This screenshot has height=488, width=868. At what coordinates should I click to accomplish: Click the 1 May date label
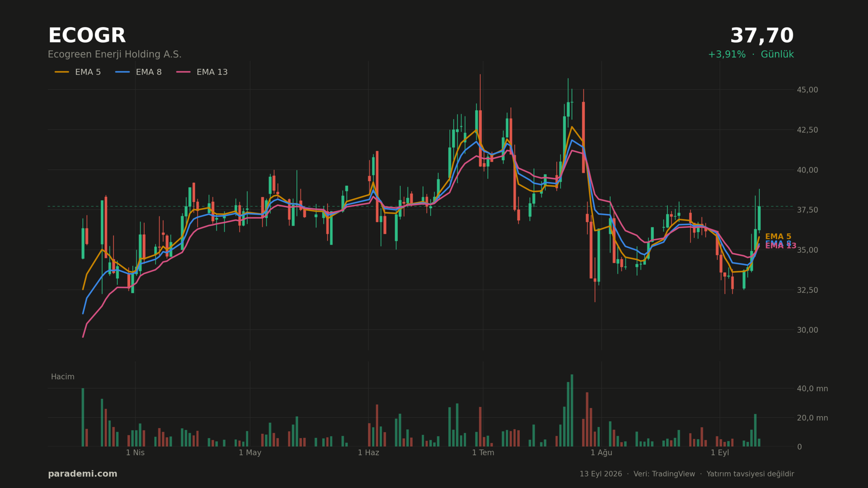(250, 453)
